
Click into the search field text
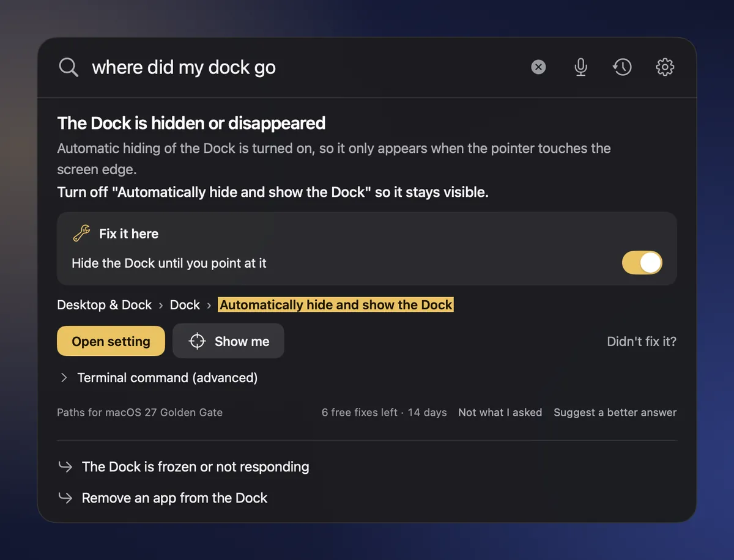(x=183, y=67)
